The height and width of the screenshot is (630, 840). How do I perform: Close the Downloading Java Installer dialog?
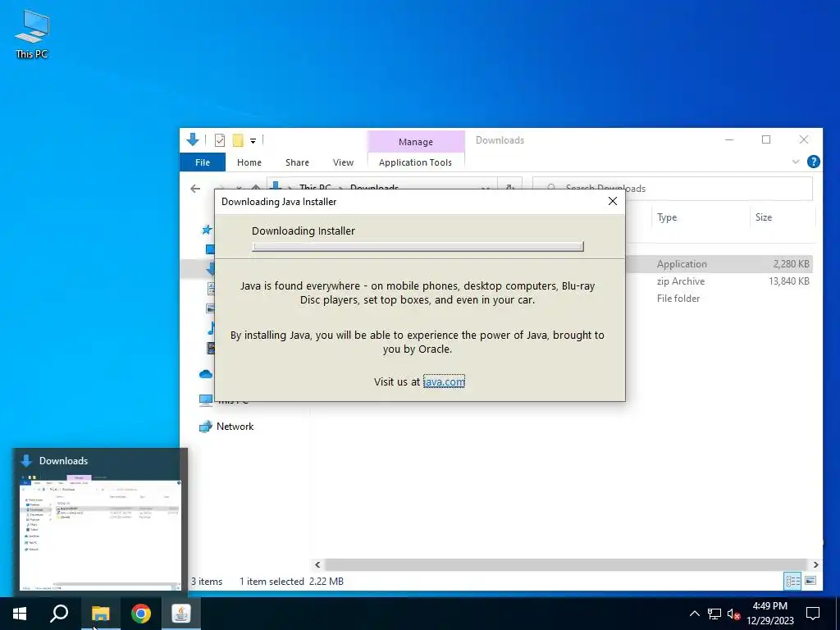point(613,201)
